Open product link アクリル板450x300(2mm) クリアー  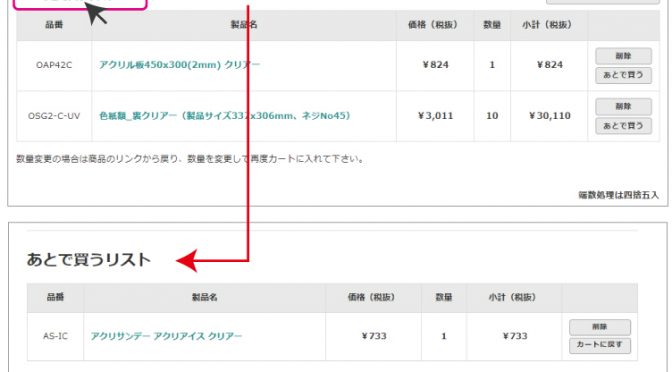pos(179,65)
